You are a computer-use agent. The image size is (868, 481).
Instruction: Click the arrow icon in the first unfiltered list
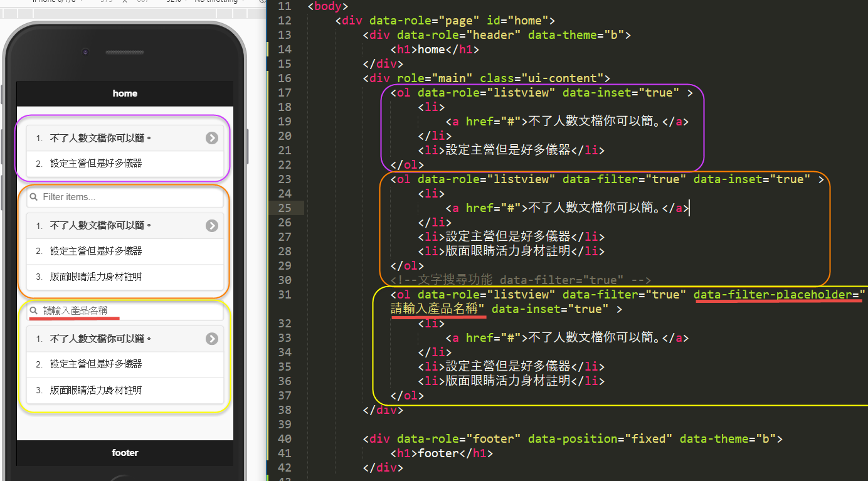tap(212, 138)
